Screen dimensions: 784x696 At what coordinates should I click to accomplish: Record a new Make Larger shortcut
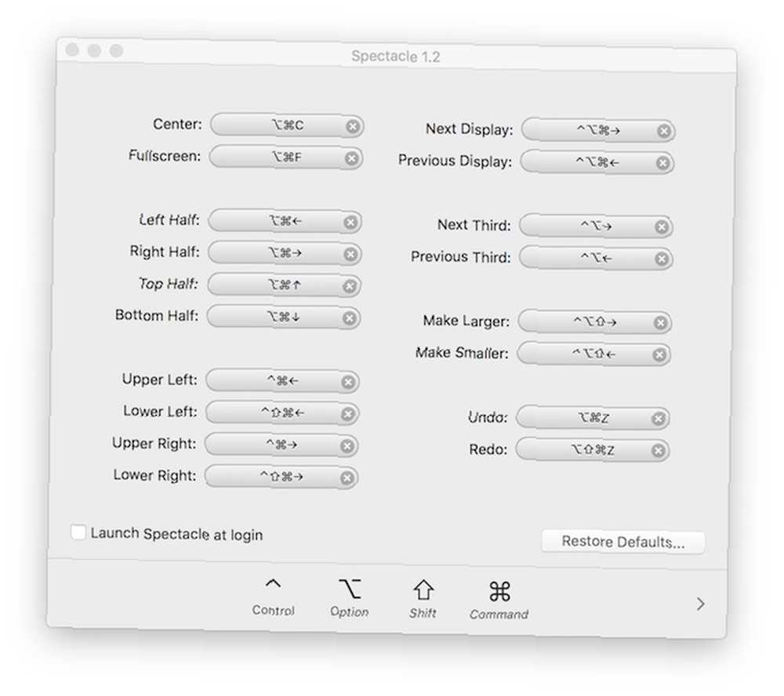click(x=594, y=321)
